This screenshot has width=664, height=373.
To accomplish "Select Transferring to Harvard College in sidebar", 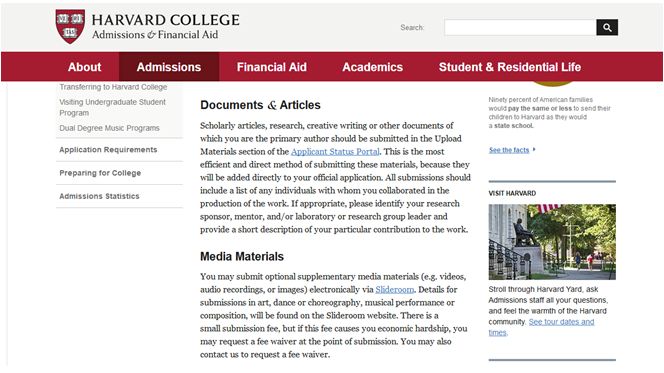I will [x=113, y=87].
